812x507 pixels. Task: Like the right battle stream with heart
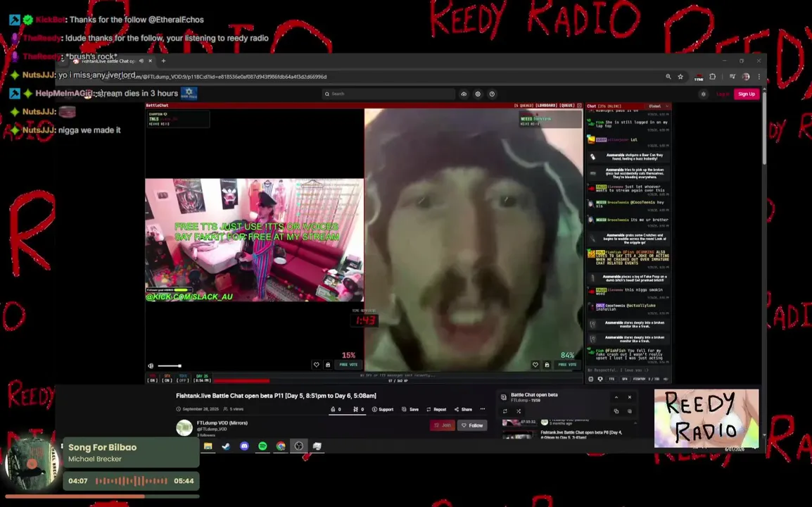[x=535, y=365]
